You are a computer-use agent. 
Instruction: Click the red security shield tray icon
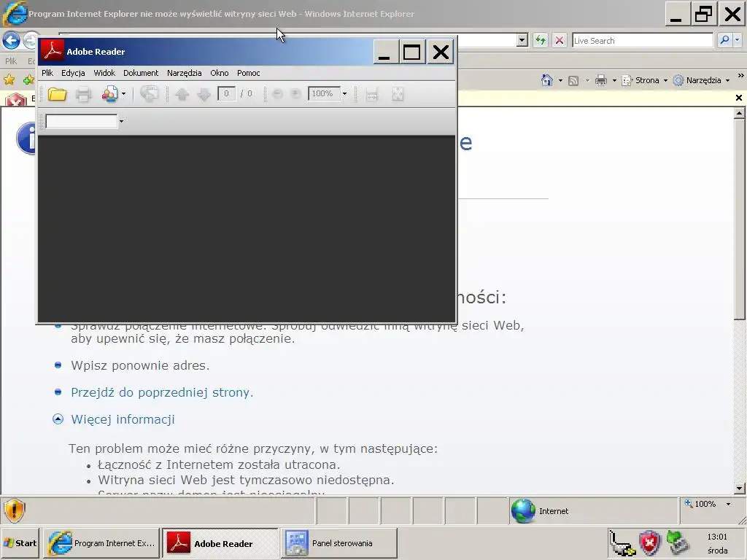[x=650, y=543]
